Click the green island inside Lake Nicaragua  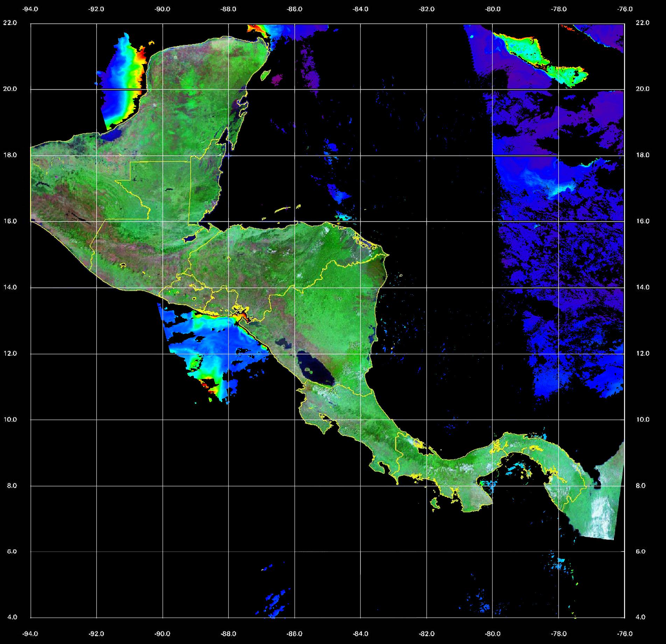[x=309, y=370]
